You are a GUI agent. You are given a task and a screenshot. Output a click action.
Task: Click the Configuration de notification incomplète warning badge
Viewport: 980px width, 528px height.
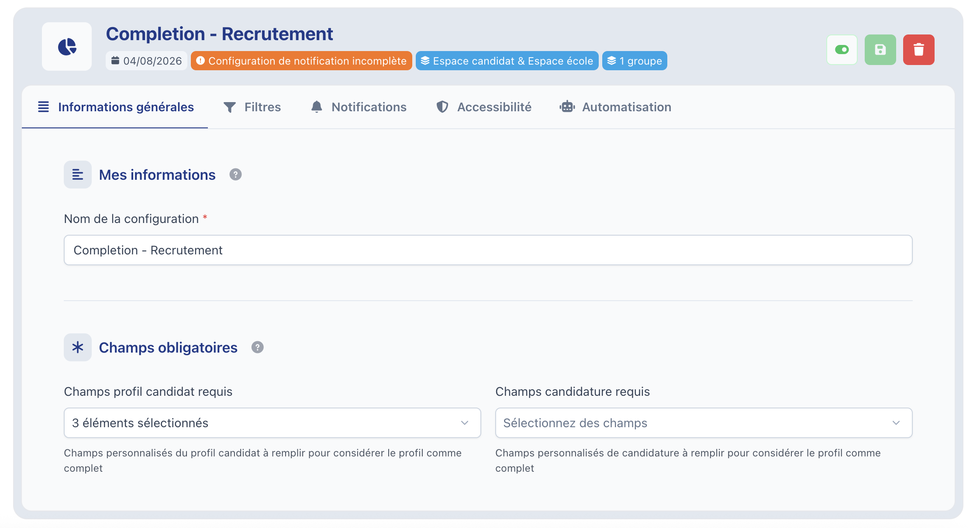click(x=301, y=61)
